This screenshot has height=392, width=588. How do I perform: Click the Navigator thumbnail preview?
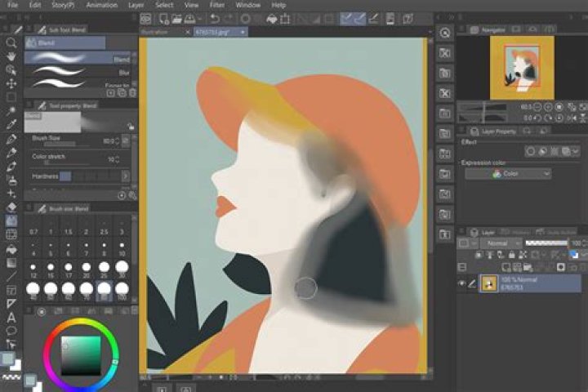pos(521,67)
